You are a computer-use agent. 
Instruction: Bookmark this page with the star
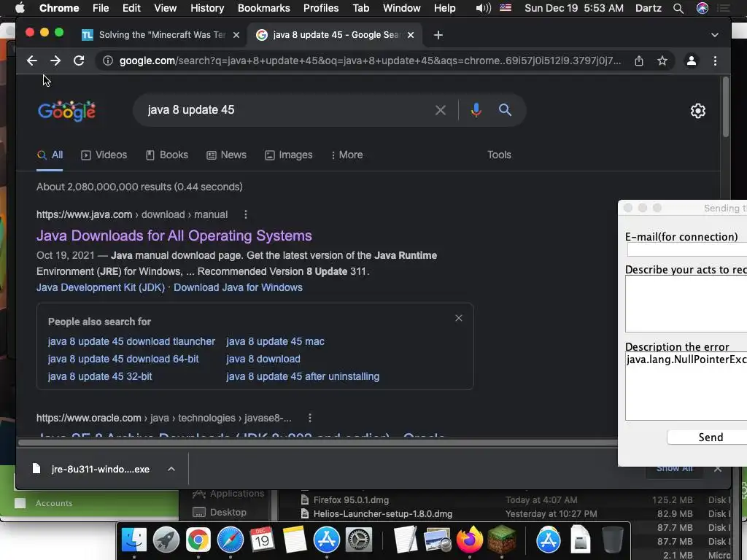(662, 61)
